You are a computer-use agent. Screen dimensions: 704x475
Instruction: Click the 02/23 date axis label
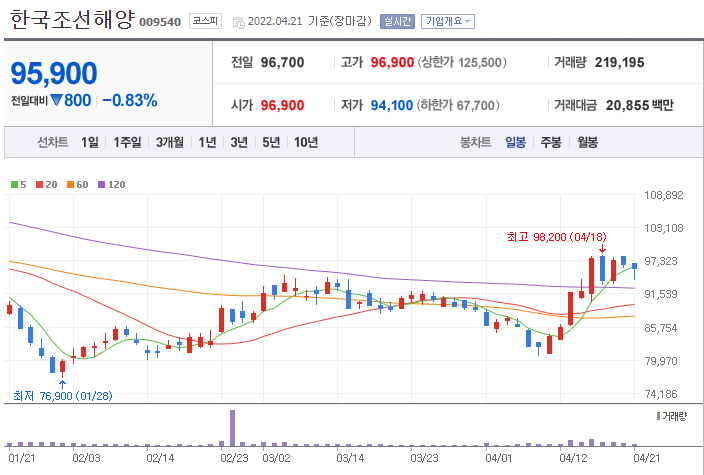point(234,458)
